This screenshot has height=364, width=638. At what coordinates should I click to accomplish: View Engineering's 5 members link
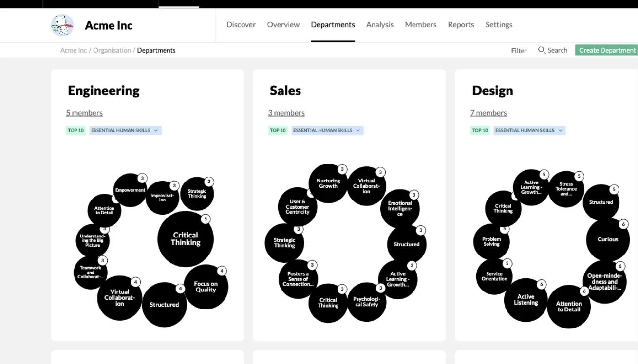point(84,113)
